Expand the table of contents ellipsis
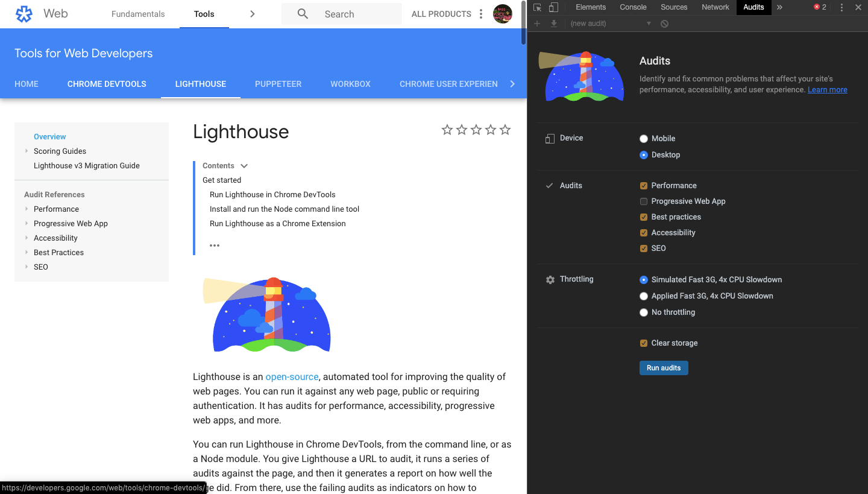The image size is (868, 494). click(x=215, y=245)
